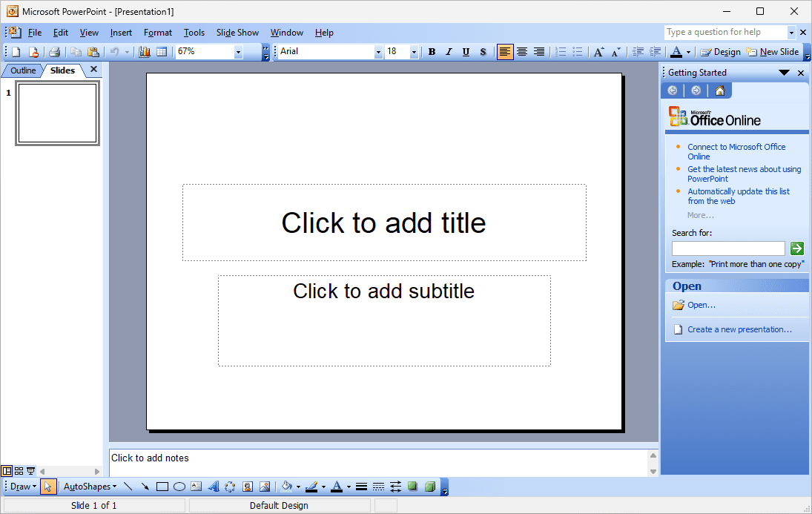Click the Paste clipboard icon
The width and height of the screenshot is (812, 514).
[93, 52]
